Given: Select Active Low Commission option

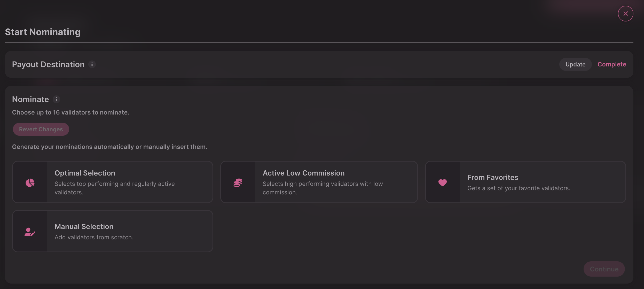Looking at the screenshot, I should [x=303, y=173].
